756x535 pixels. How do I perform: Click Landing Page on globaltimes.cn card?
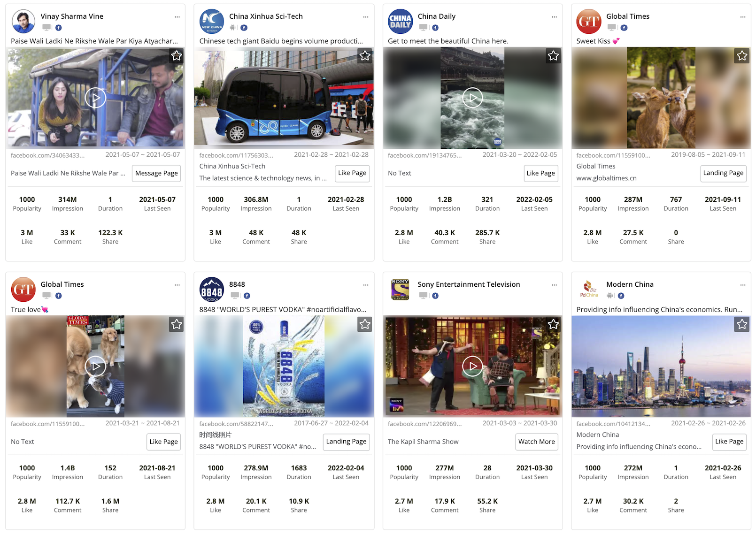tap(723, 173)
